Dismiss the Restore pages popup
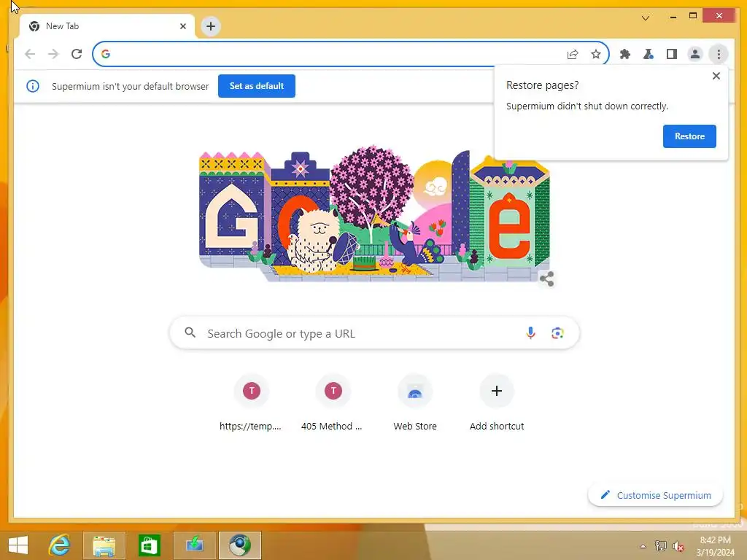Image resolution: width=747 pixels, height=560 pixels. click(x=716, y=76)
